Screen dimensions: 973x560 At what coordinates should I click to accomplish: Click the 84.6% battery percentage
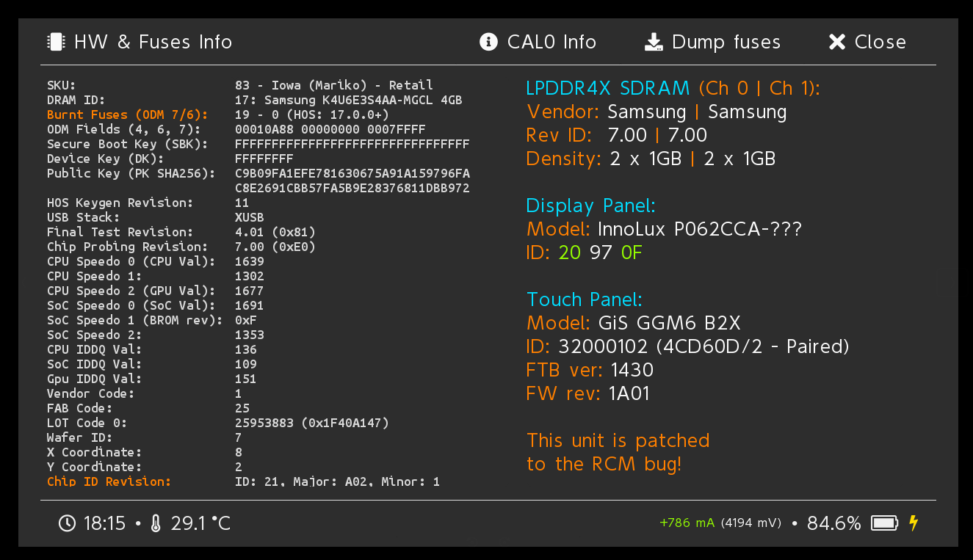(x=833, y=523)
